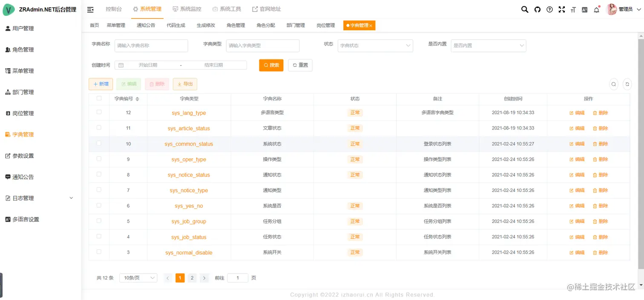Click the help question mark icon
Image resolution: width=644 pixels, height=300 pixels.
click(x=549, y=9)
